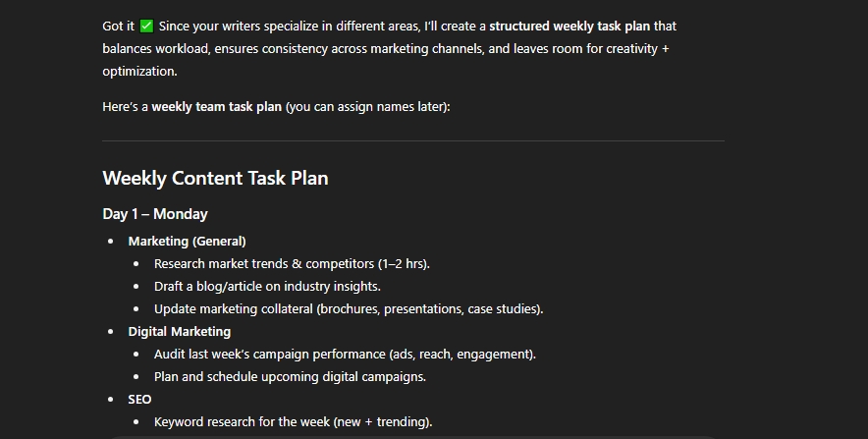Click the "Weekly Content Task Plan" heading
The image size is (868, 439).
[215, 178]
